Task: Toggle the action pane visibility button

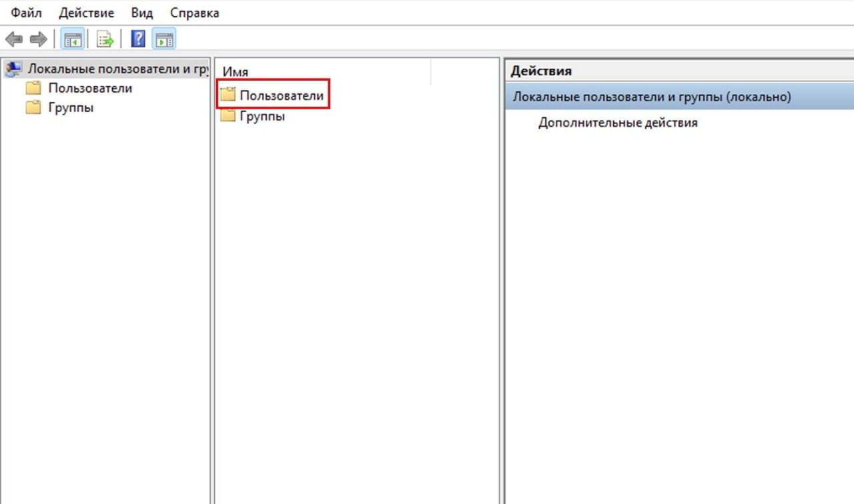Action: click(164, 39)
